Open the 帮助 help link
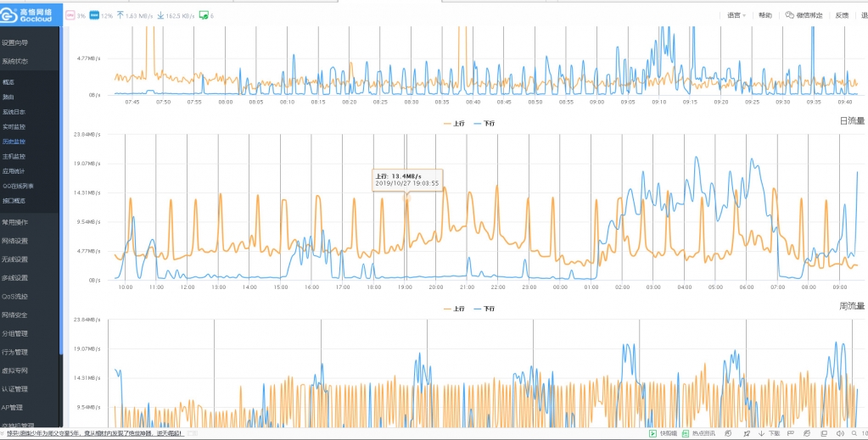Image resolution: width=868 pixels, height=440 pixels. tap(765, 15)
